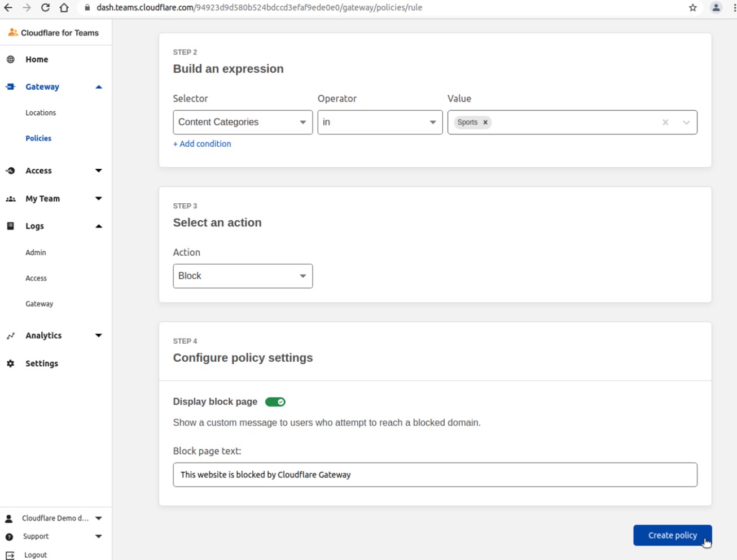This screenshot has height=560, width=737.
Task: Click the Sports tag label
Action: pyautogui.click(x=467, y=122)
